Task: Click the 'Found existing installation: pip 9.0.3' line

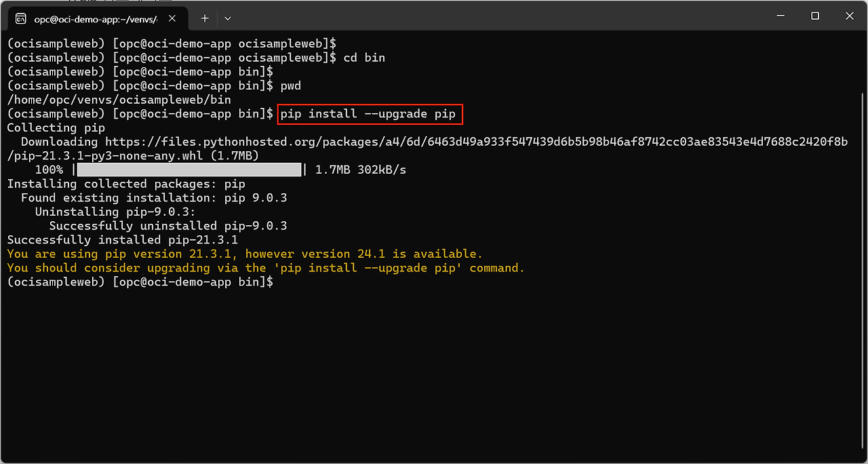Action: 154,198
